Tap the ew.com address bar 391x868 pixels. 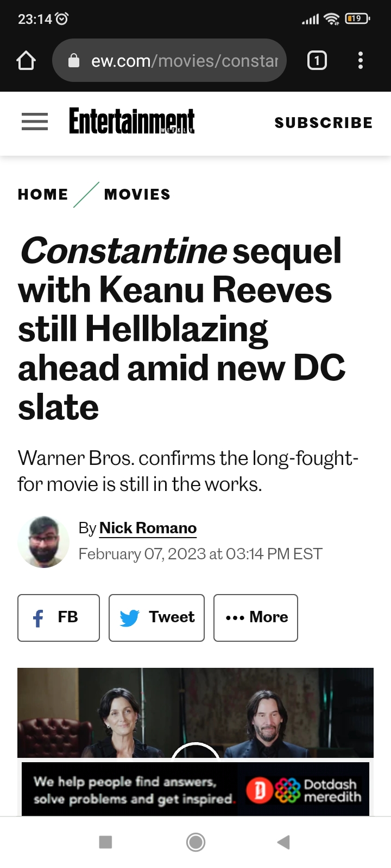[x=185, y=61]
